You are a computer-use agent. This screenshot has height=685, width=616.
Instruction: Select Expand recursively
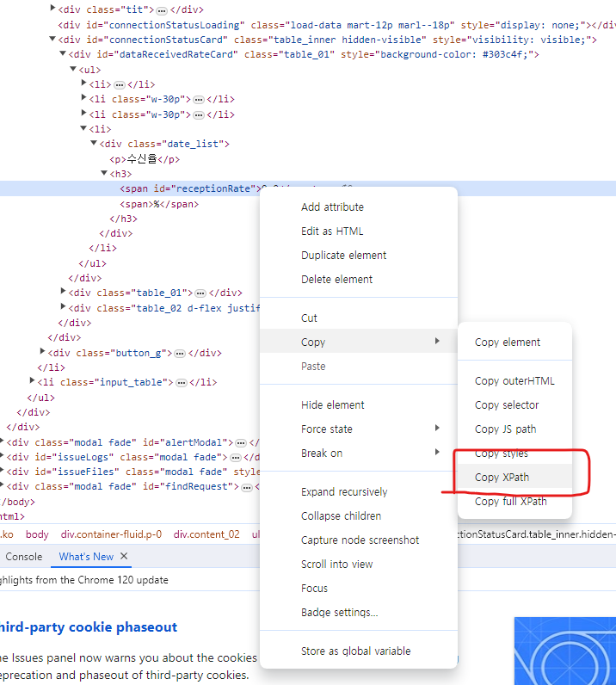click(358, 492)
